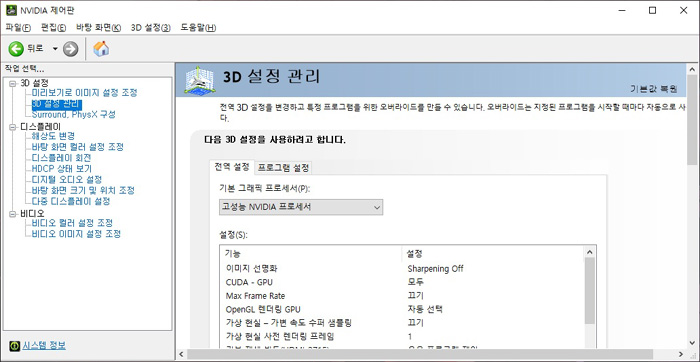This screenshot has height=362, width=700.
Task: Switch to the 프로그램 설정 tab
Action: [x=283, y=168]
